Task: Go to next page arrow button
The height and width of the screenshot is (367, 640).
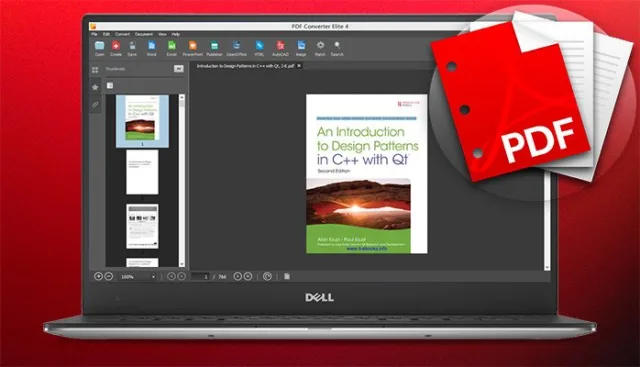Action: tap(238, 276)
